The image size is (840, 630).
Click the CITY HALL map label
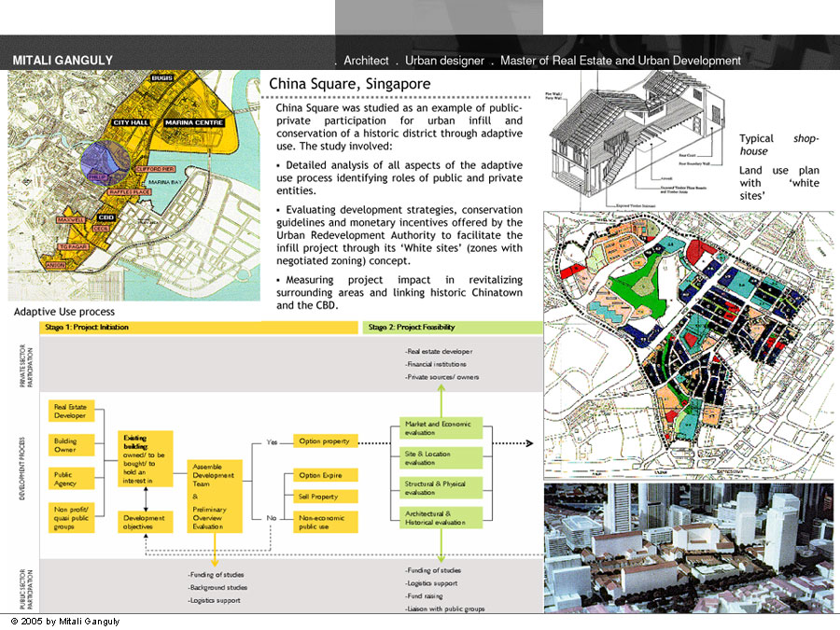tap(131, 122)
